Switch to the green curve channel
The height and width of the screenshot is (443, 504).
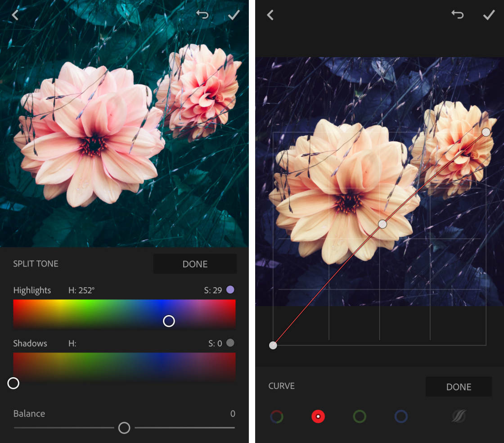[360, 416]
